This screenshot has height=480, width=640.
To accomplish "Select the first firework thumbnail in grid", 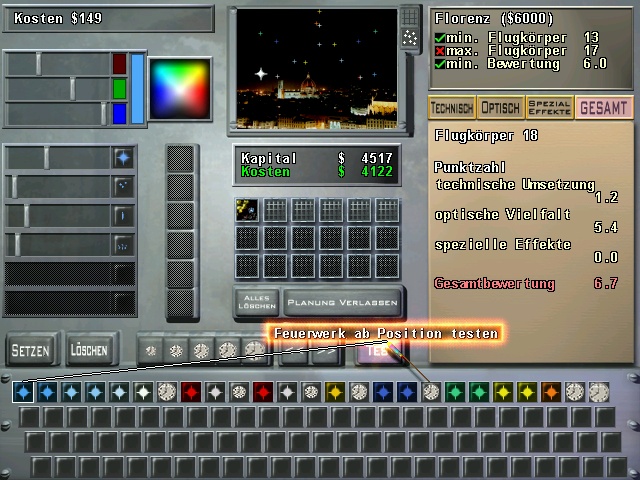I will (247, 209).
